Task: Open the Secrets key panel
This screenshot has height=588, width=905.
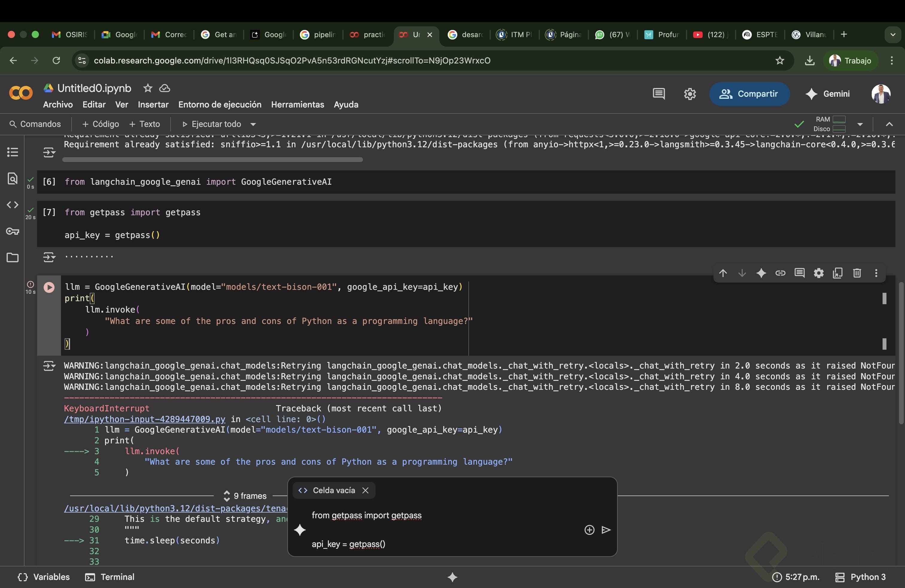Action: click(13, 231)
